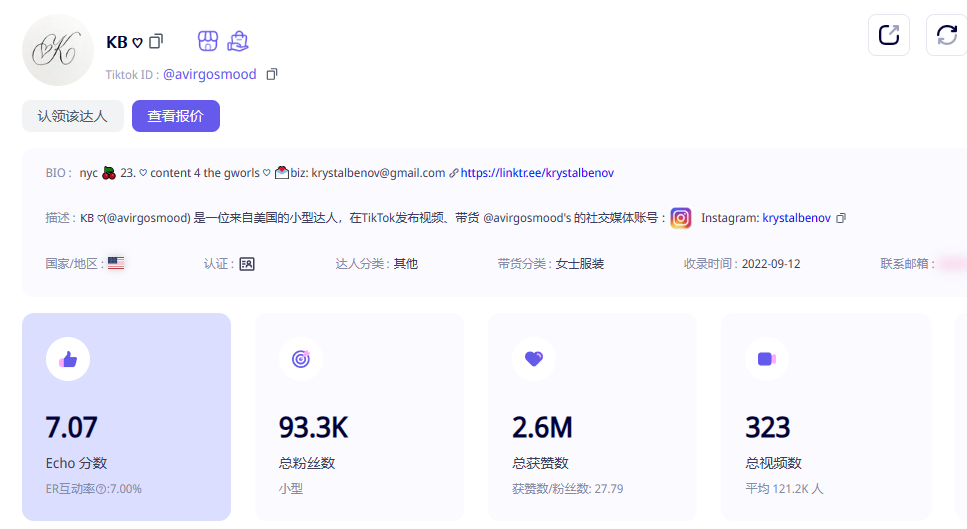Refresh the creator data

point(946,35)
